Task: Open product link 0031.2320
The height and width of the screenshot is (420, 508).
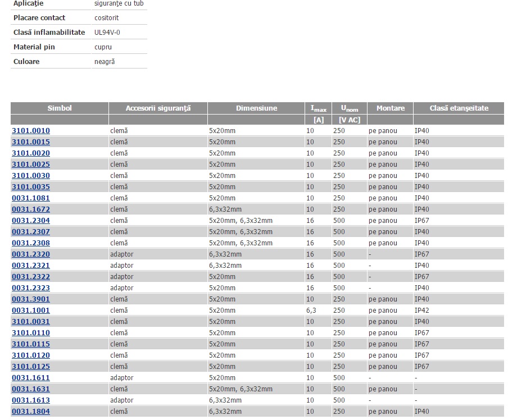Action: pyautogui.click(x=31, y=254)
